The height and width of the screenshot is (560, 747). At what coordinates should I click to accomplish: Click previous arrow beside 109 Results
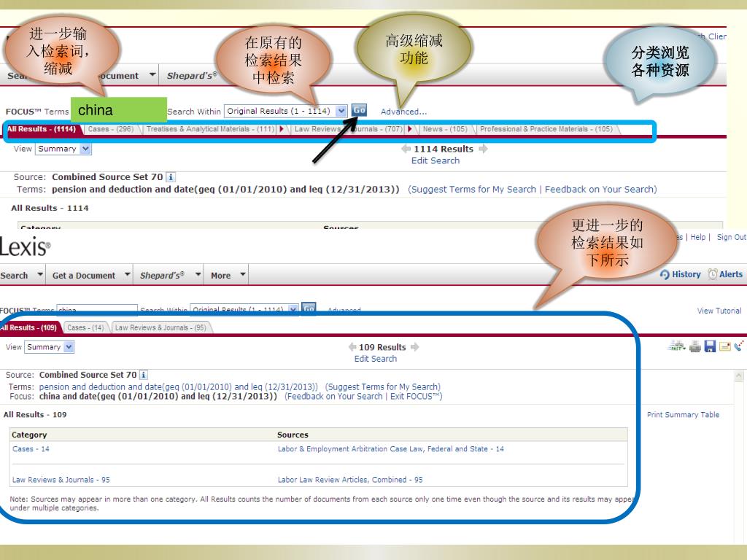coord(352,347)
